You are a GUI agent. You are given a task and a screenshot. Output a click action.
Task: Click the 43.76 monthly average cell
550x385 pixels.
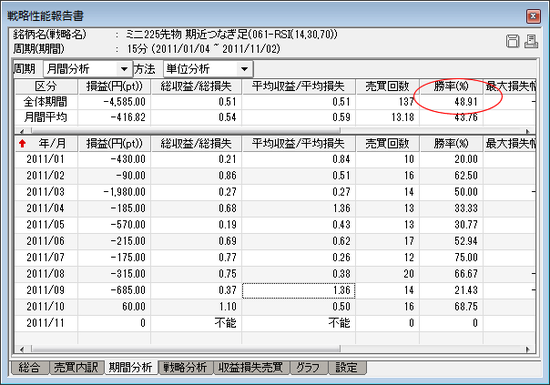pyautogui.click(x=451, y=117)
